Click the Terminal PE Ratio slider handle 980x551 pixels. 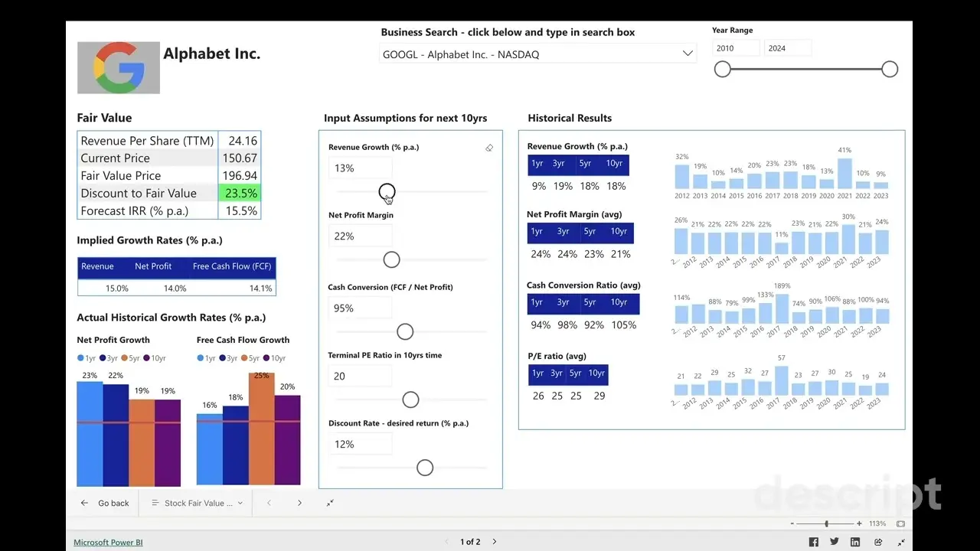point(410,399)
